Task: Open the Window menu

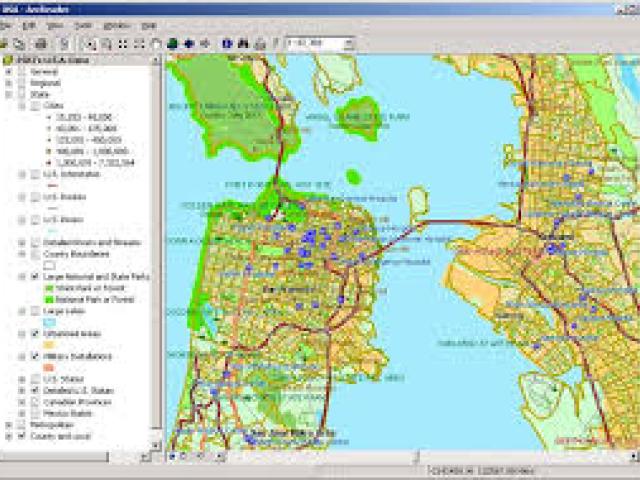Action: (117, 26)
